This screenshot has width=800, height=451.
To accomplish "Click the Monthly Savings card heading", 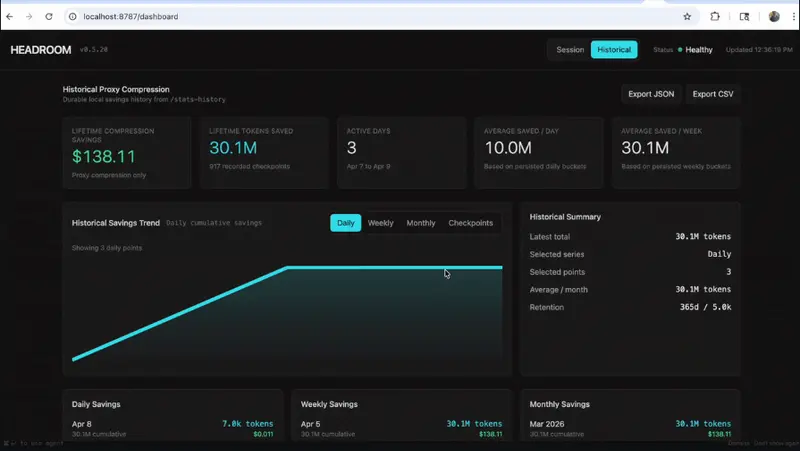I will [x=559, y=404].
